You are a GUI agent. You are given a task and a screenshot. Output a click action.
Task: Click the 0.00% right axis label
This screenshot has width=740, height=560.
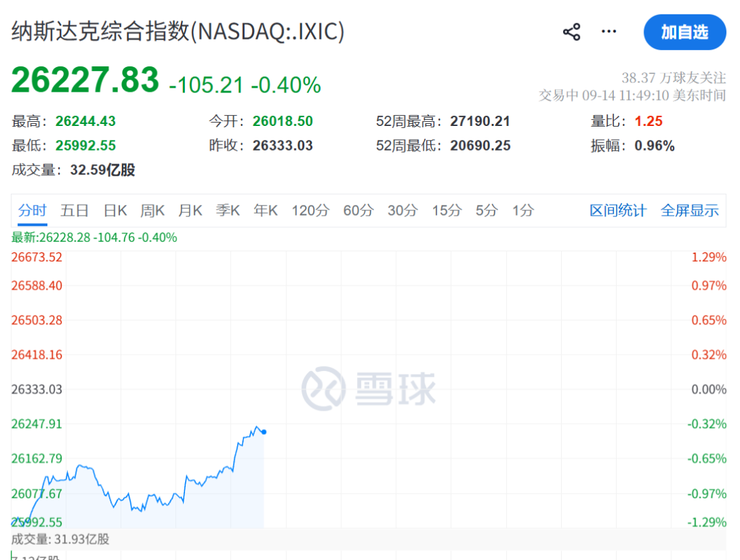tap(709, 390)
